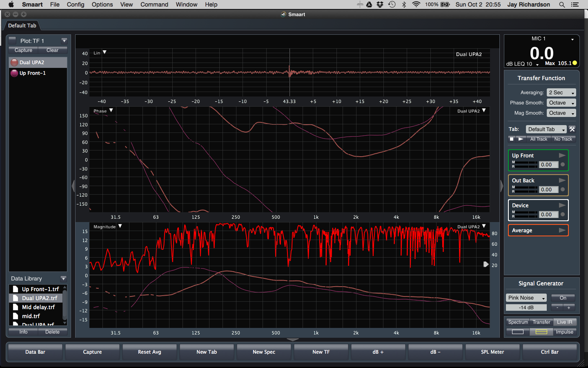Open the Time Machine menu bar icon
Viewport: 588px width, 368px height.
(392, 4)
